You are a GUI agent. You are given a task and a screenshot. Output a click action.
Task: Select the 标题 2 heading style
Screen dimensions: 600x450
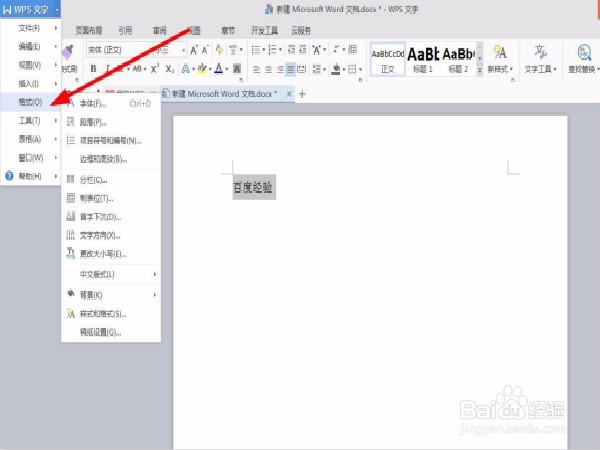click(x=458, y=60)
